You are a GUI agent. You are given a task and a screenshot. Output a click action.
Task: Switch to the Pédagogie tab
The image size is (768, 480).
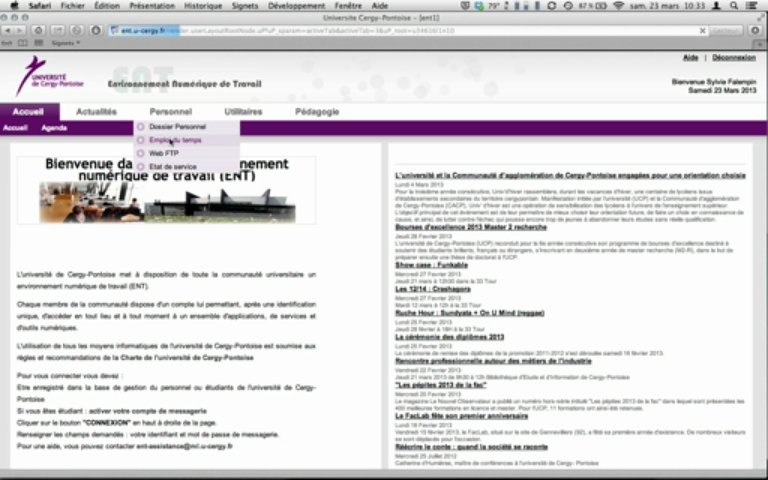coord(317,112)
